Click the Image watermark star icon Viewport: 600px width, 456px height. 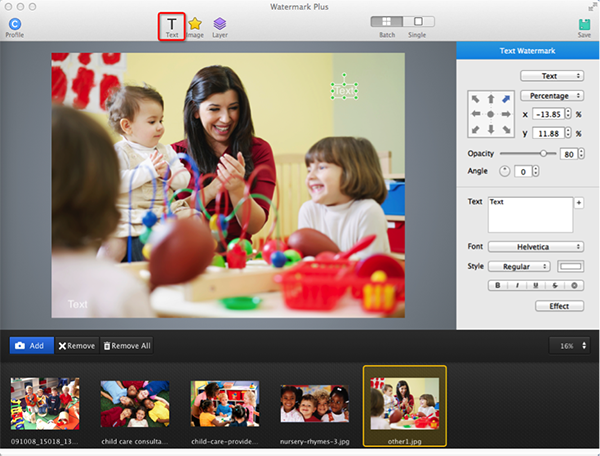tap(196, 23)
